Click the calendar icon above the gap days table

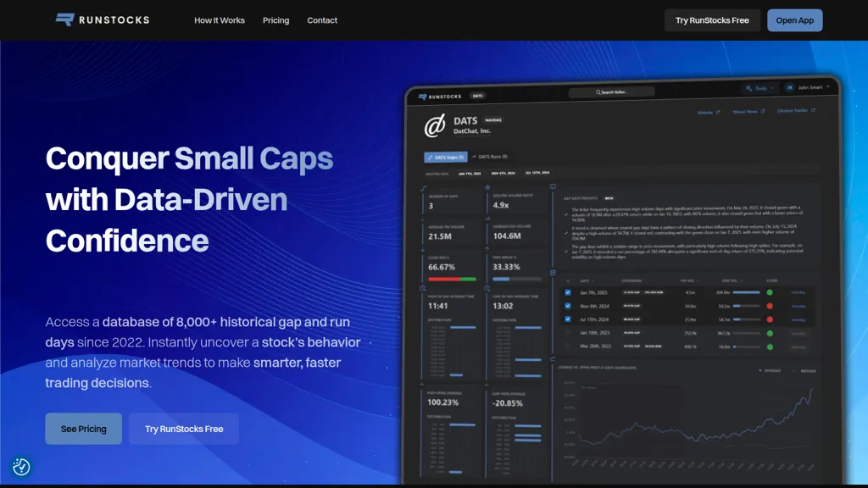(x=553, y=272)
